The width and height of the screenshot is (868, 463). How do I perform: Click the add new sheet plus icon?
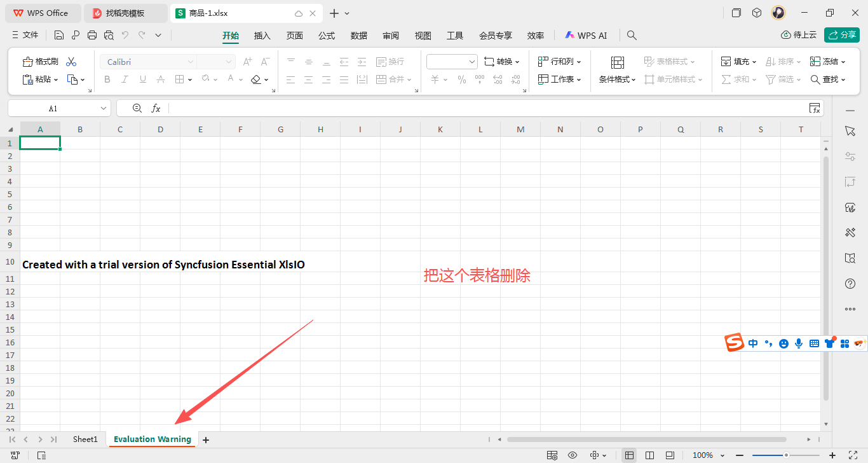[205, 439]
